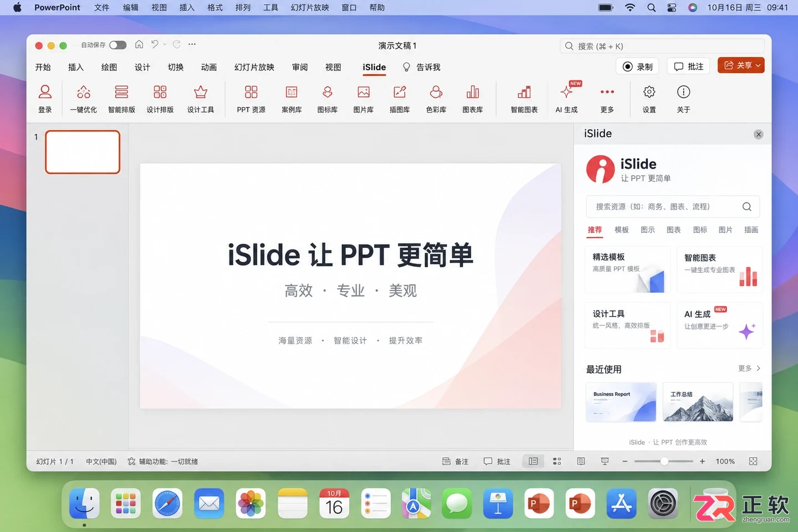Open the 格式 menu in menu bar

(215, 7)
